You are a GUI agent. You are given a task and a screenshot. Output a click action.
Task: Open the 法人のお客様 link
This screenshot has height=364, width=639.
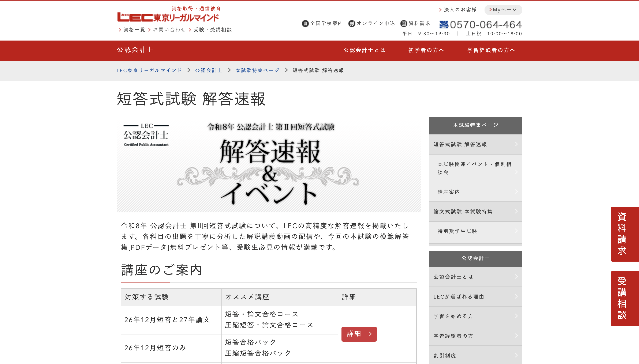click(x=458, y=10)
